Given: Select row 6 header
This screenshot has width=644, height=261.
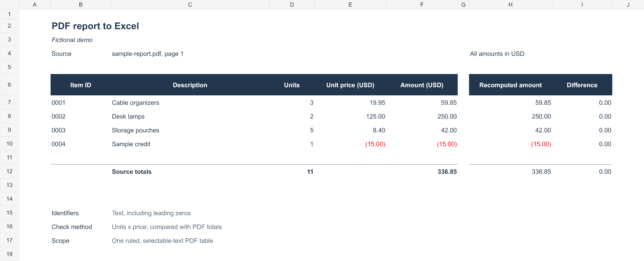Looking at the screenshot, I should click(9, 85).
